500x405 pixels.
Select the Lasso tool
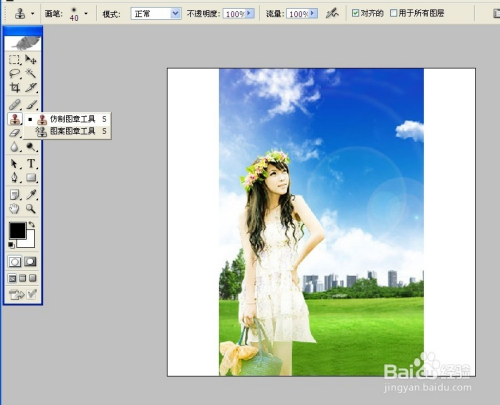tap(14, 74)
